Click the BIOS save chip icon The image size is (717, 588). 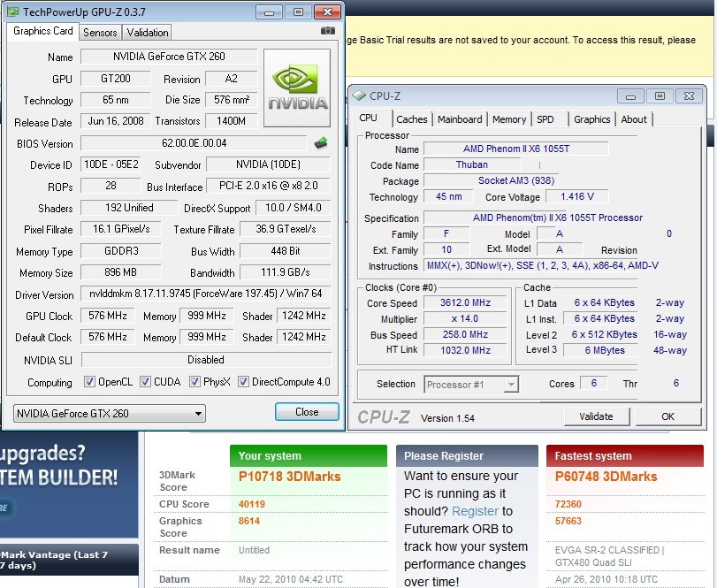[322, 143]
